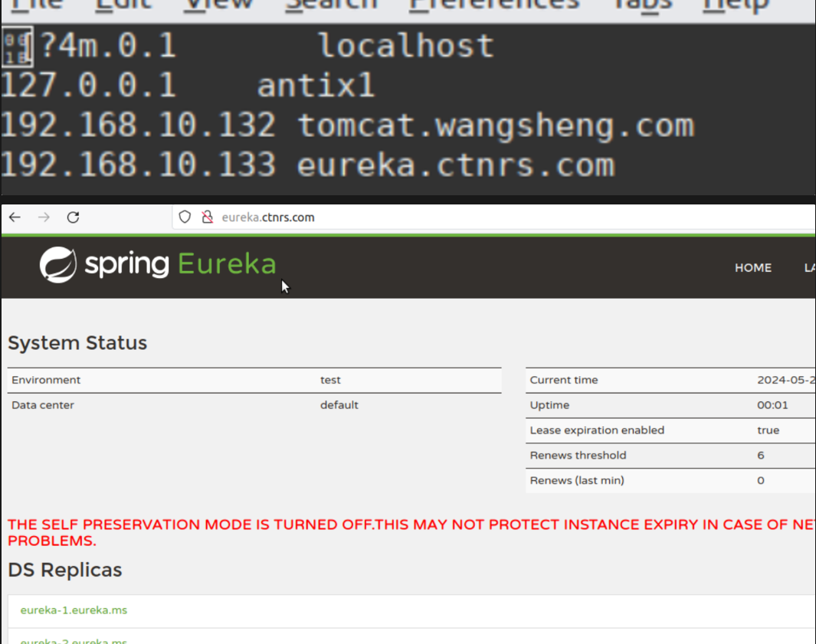Click the Renews threshold label
Screen dimensions: 816x644
click(578, 455)
